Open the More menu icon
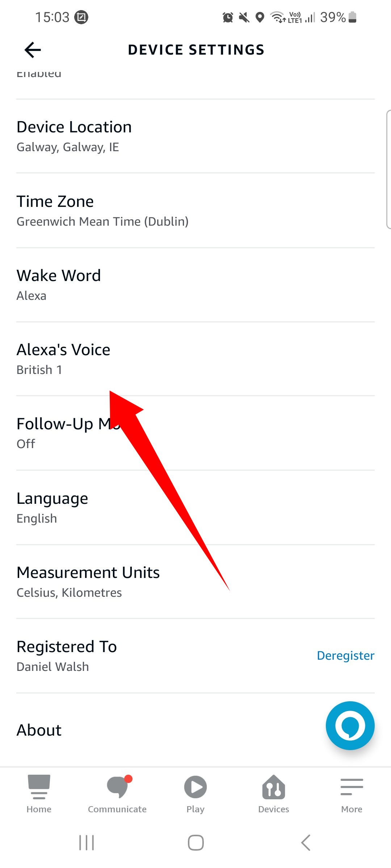This screenshot has width=391, height=868. (352, 787)
